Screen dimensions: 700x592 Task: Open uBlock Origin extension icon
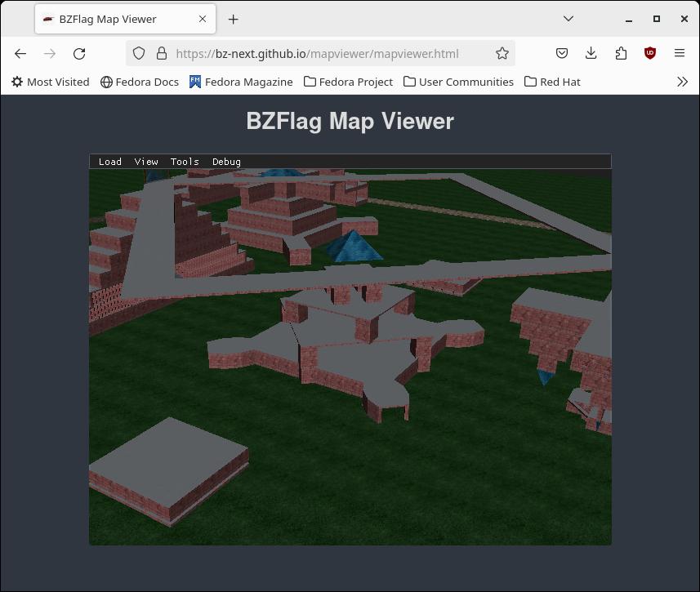click(x=650, y=54)
